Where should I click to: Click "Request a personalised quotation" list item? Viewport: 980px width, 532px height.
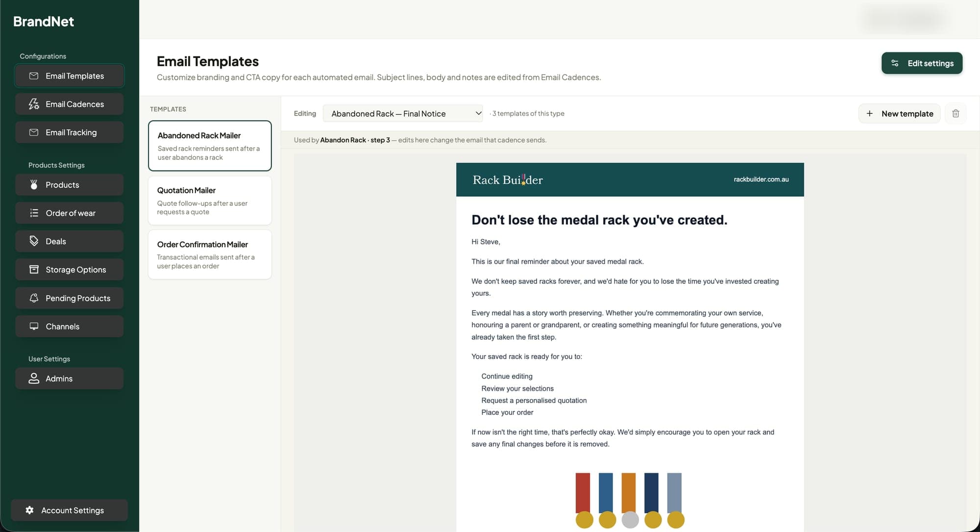click(x=534, y=401)
